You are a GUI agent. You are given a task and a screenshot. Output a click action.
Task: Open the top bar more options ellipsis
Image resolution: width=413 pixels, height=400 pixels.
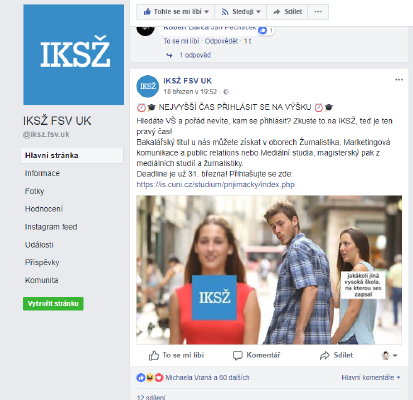318,12
